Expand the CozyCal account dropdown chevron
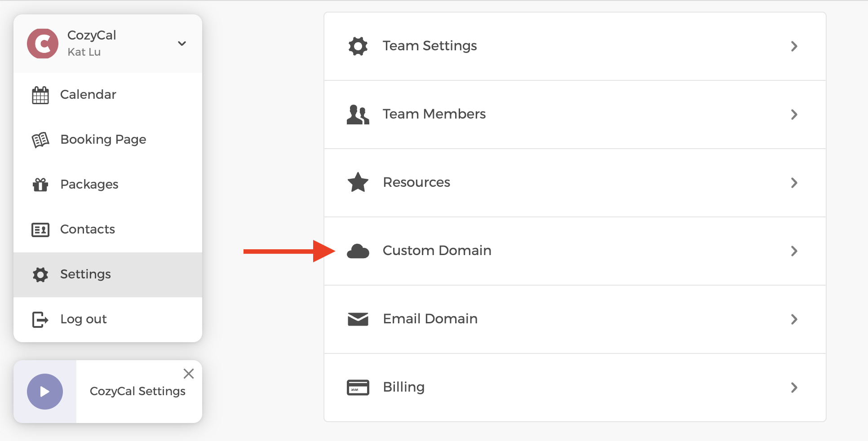 click(182, 44)
